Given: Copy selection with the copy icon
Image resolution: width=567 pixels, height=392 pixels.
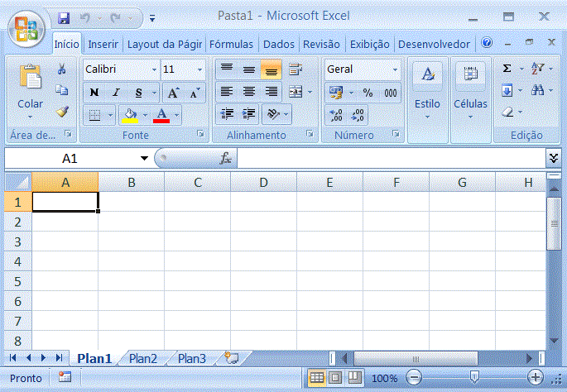Looking at the screenshot, I should pyautogui.click(x=62, y=89).
